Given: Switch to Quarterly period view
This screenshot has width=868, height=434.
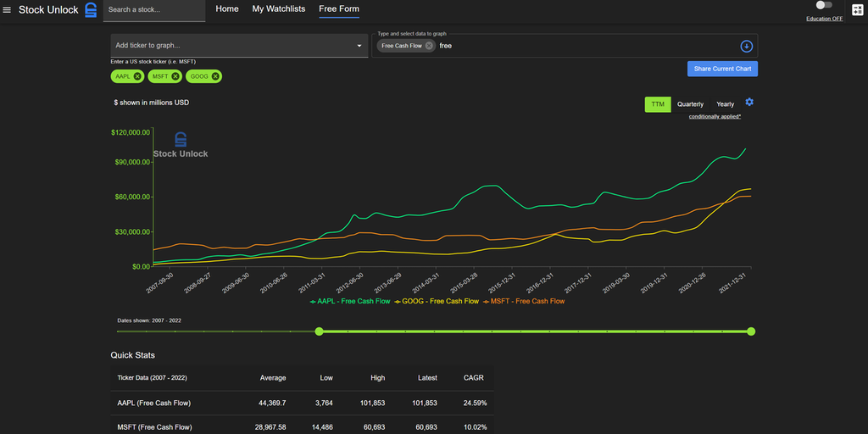Looking at the screenshot, I should point(691,104).
